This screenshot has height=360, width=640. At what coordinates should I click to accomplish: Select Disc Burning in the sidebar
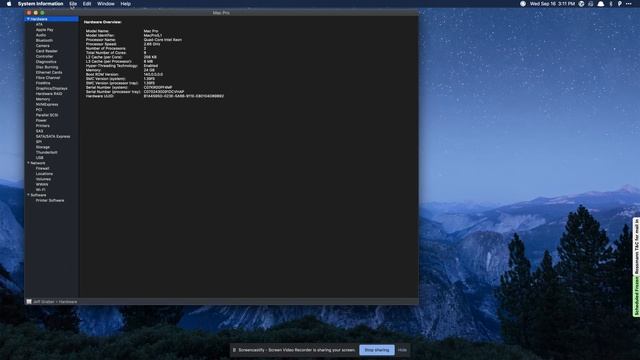coord(47,67)
